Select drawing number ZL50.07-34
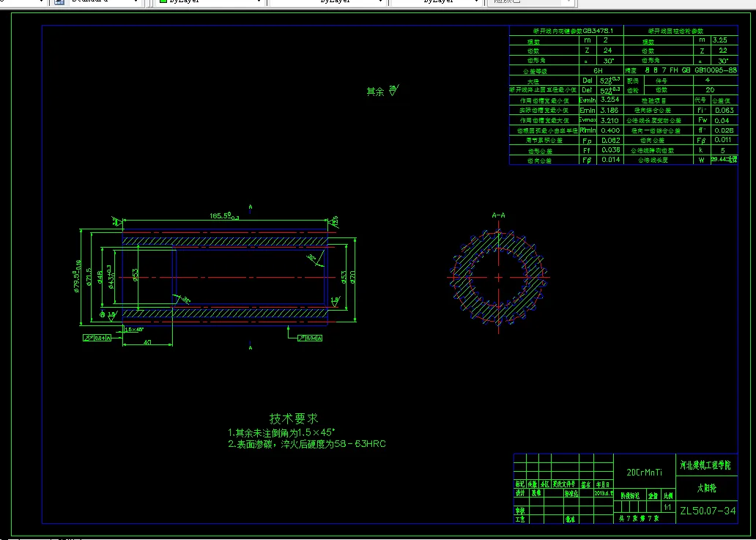The height and width of the screenshot is (540, 756). pyautogui.click(x=708, y=511)
